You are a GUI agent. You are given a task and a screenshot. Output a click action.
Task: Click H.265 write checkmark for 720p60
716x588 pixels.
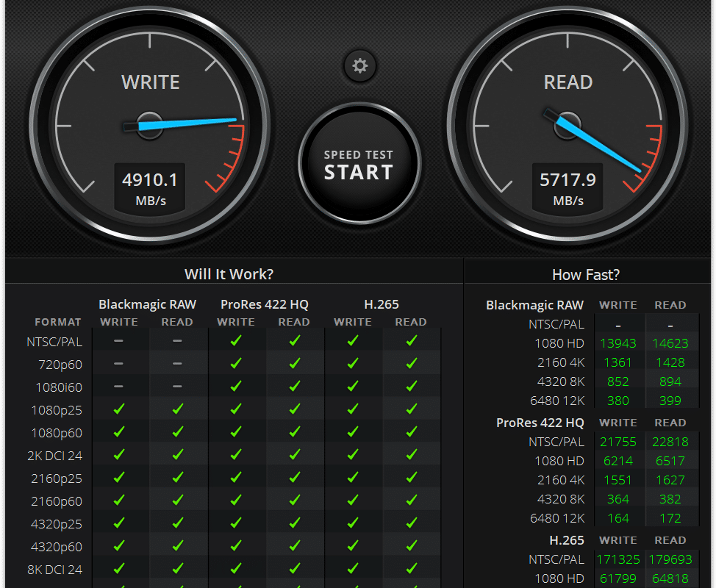click(x=353, y=363)
